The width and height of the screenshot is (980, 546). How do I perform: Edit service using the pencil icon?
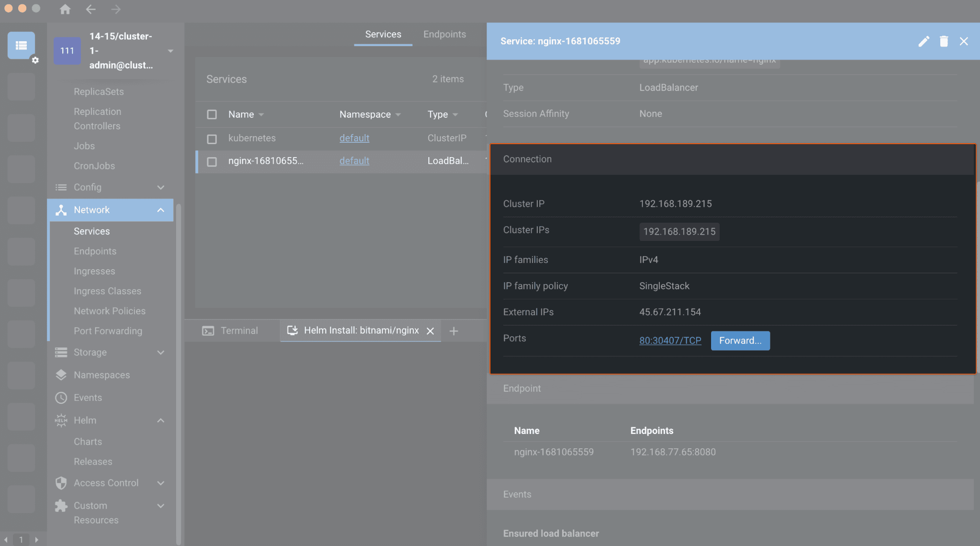[924, 41]
